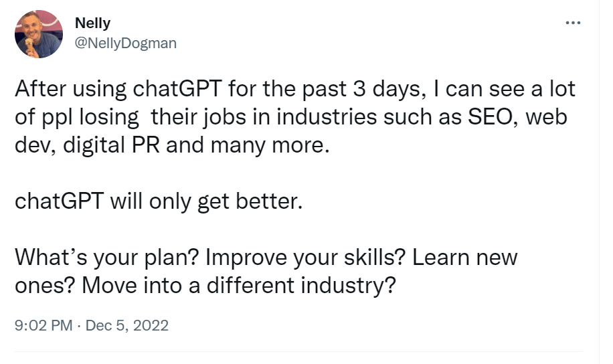Click the 'chatGPT will only get better.' line
Screen dimensions: 613x364
coord(159,201)
